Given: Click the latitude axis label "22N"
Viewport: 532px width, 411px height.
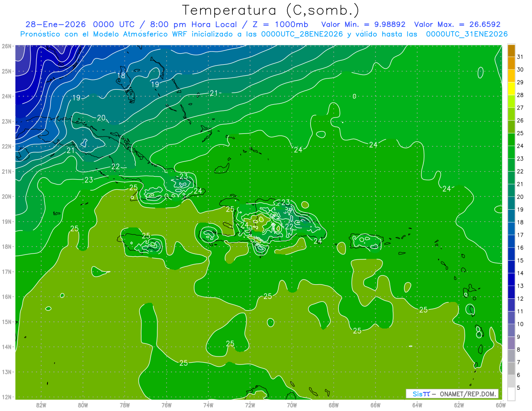Looking at the screenshot, I should (x=6, y=146).
